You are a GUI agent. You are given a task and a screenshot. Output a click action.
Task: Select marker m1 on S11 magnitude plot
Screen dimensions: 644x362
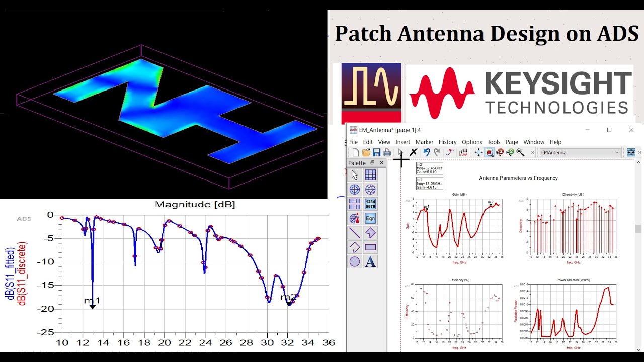pos(92,302)
